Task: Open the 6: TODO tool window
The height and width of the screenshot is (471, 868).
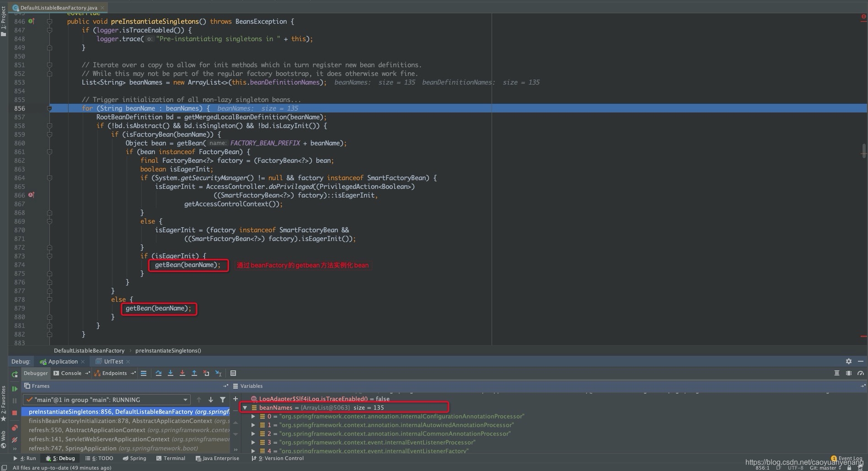Action: click(x=99, y=458)
